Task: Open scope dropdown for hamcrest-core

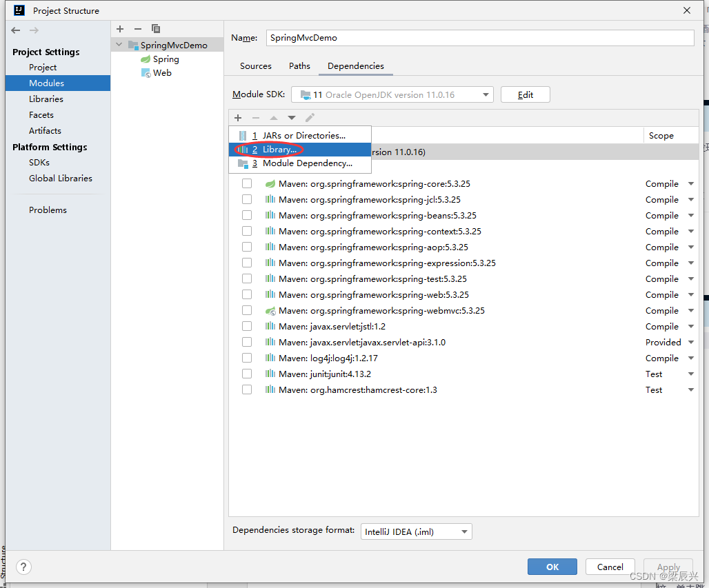Action: point(691,390)
